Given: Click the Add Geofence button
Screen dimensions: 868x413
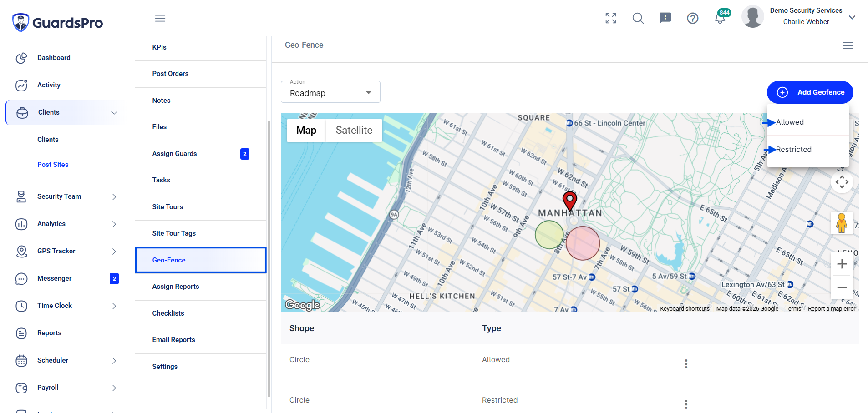Looking at the screenshot, I should pos(810,92).
